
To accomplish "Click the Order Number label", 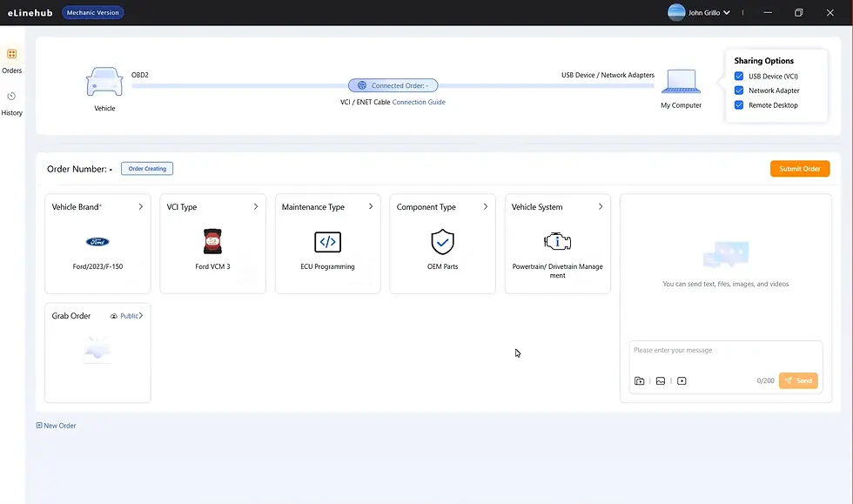I will [x=79, y=169].
